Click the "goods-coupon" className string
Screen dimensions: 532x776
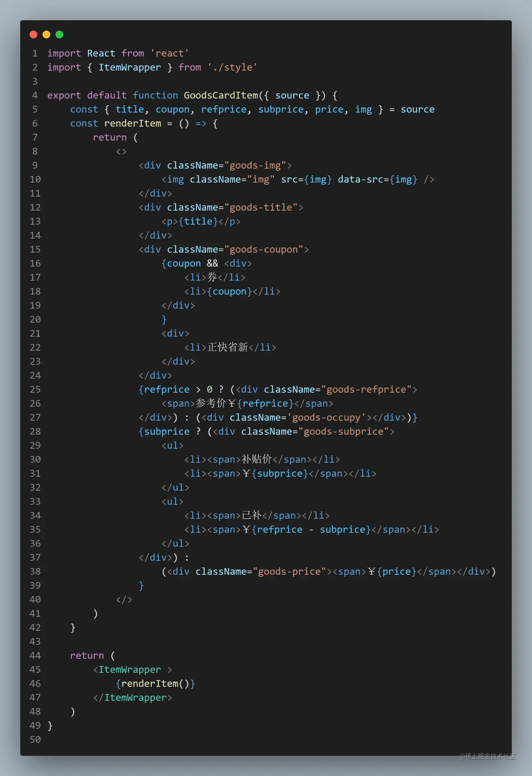(x=264, y=250)
